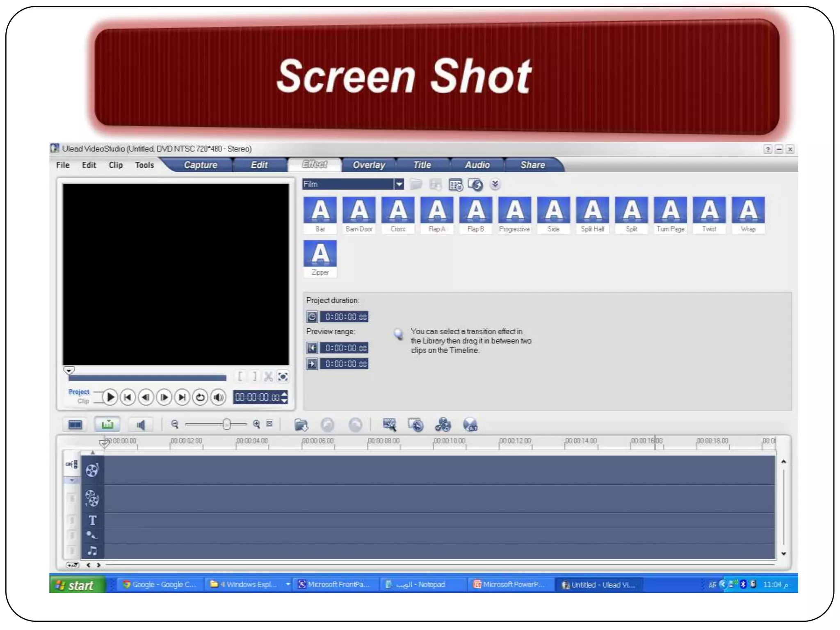This screenshot has height=630, width=840.
Task: Click the preview trim bar
Action: click(x=147, y=378)
